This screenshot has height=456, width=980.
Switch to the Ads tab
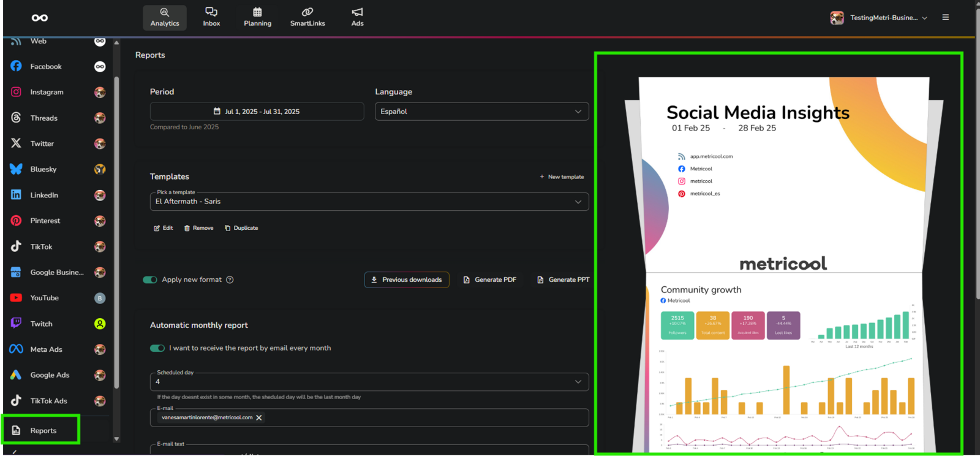pos(358,17)
